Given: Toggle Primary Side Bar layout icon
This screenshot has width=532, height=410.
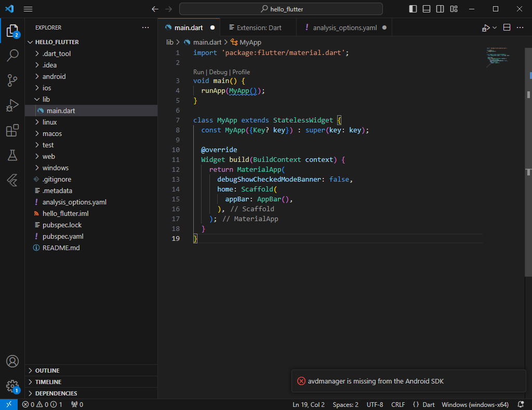Looking at the screenshot, I should pos(413,9).
